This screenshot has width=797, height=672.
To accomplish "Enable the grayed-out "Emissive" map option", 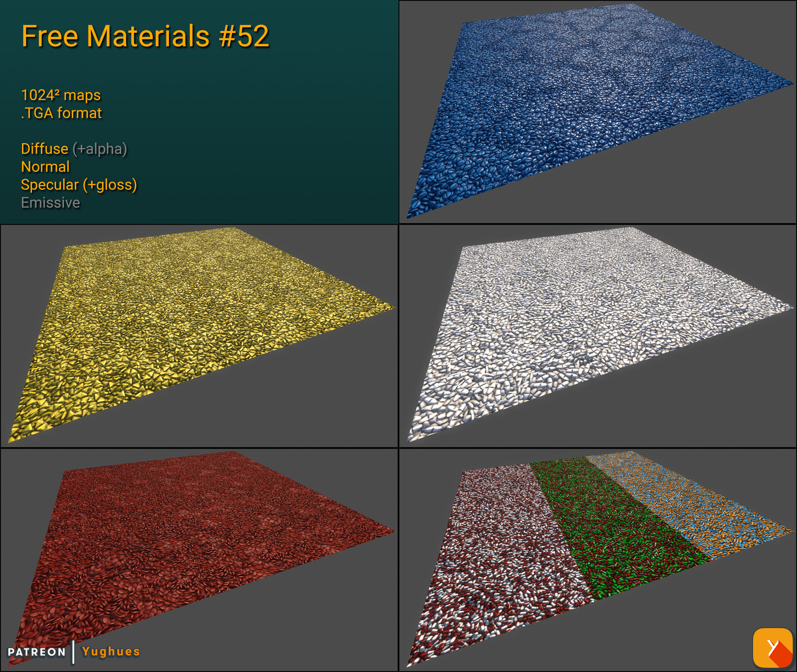I will click(x=50, y=203).
